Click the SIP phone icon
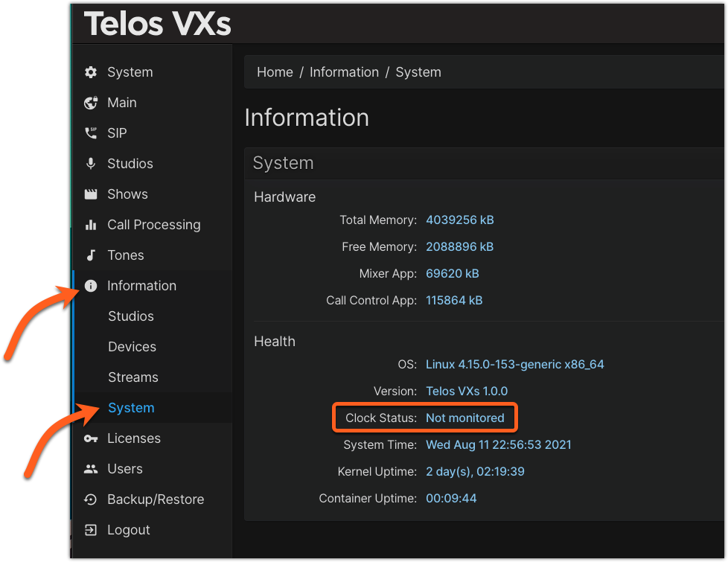 (91, 133)
